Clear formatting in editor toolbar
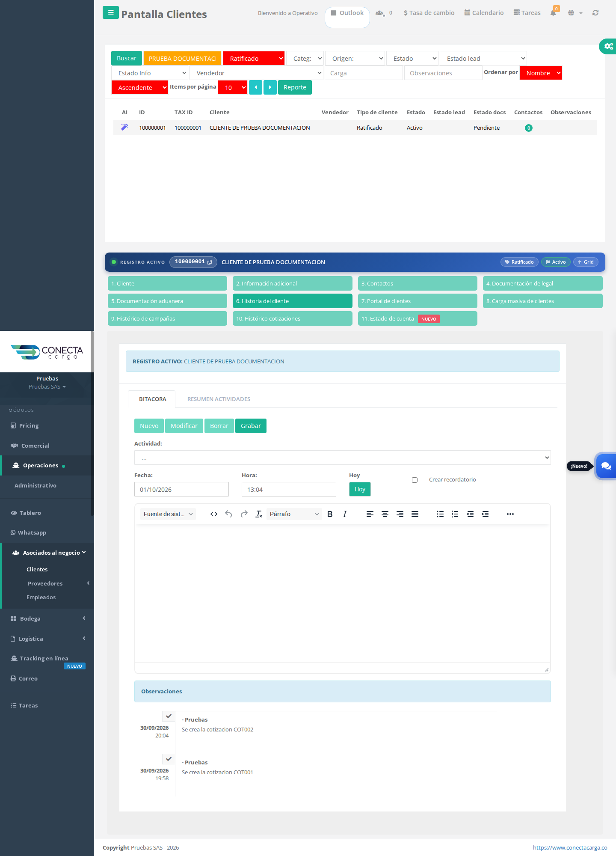Viewport: 616px width, 856px height. 258,514
